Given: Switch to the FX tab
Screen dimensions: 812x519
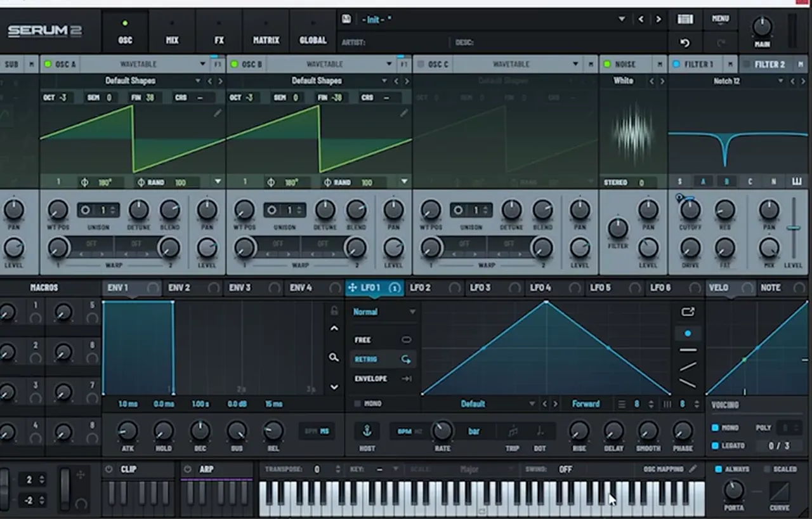Looking at the screenshot, I should [219, 32].
